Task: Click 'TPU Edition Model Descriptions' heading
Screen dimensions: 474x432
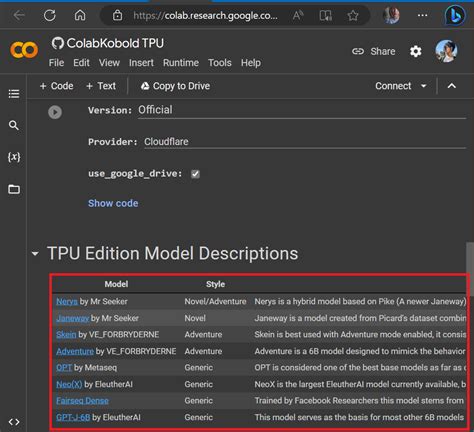Action: (173, 253)
